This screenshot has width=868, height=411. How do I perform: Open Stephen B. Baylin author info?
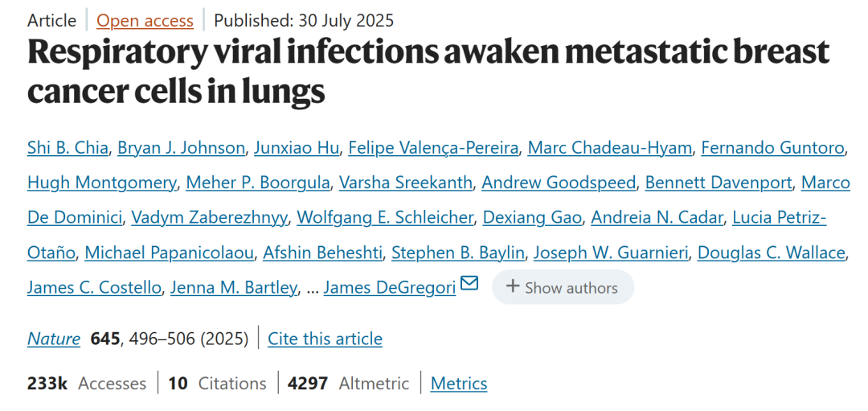pyautogui.click(x=458, y=253)
